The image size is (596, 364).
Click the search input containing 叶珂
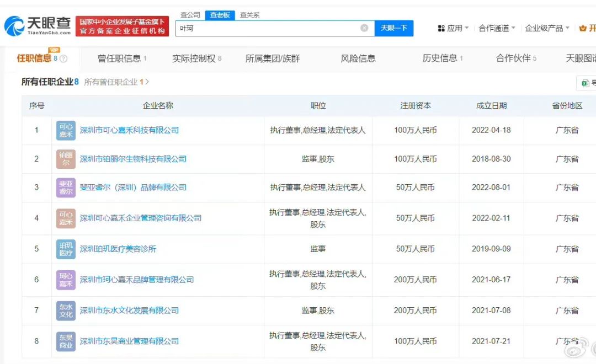(x=268, y=28)
